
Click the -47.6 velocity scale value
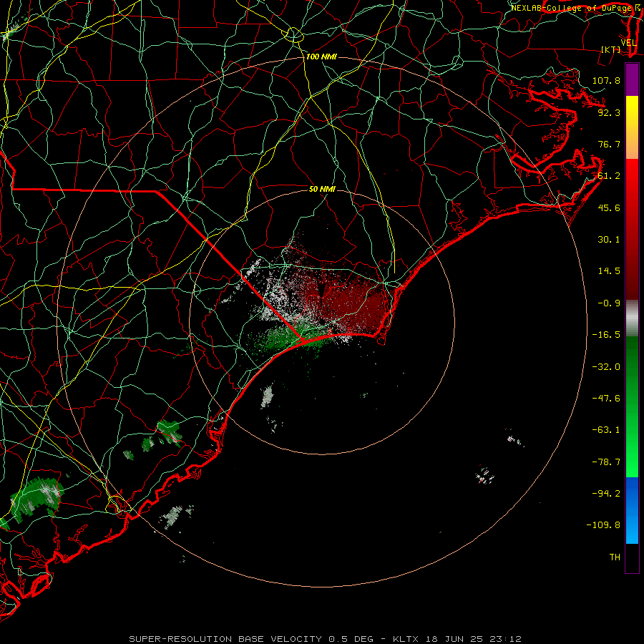coord(606,399)
